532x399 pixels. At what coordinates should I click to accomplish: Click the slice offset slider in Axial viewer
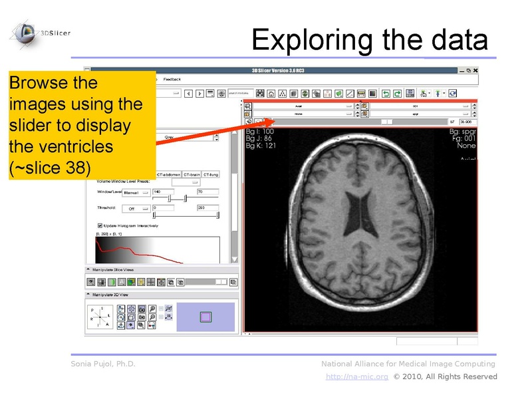tap(386, 122)
